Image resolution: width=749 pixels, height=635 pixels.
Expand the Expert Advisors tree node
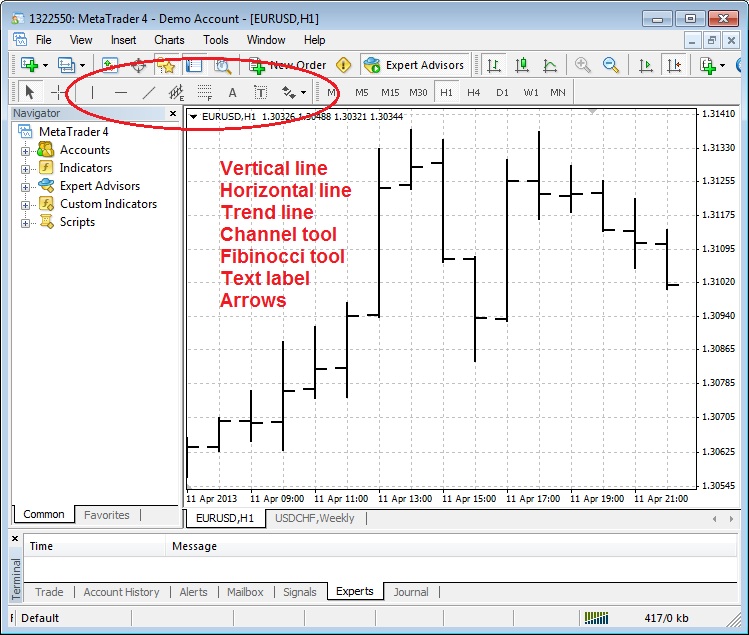coord(25,187)
